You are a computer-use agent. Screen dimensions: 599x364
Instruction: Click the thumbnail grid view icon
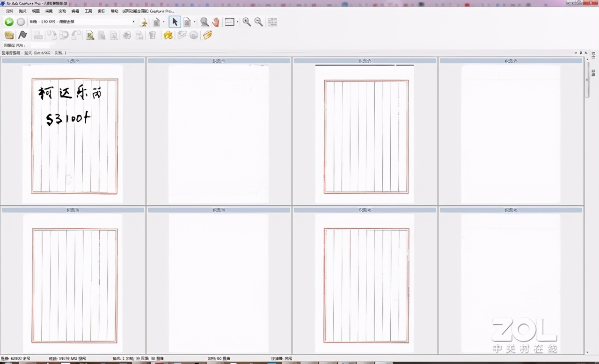[x=272, y=22]
